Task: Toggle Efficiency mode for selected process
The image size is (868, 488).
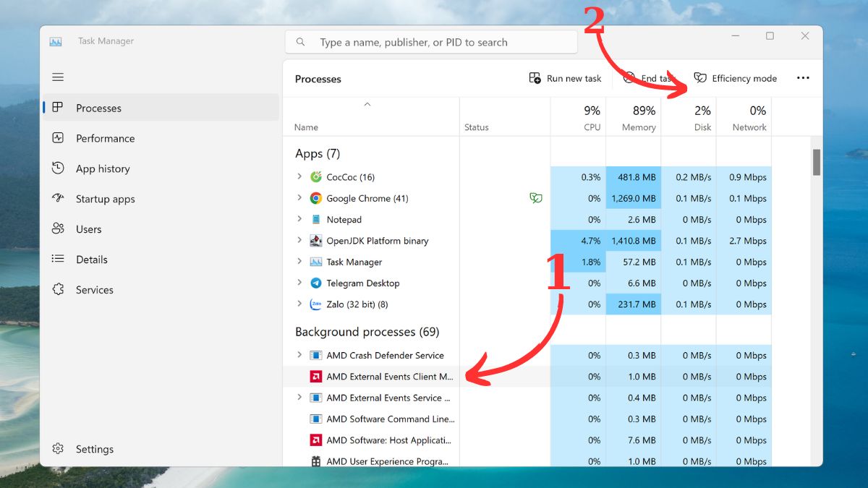Action: click(735, 78)
